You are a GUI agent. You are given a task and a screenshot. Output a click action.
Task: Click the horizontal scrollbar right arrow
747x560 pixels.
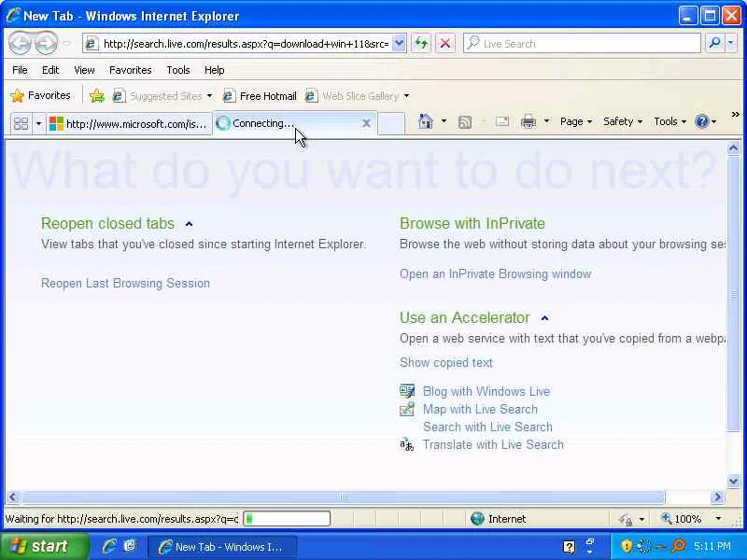tap(717, 497)
